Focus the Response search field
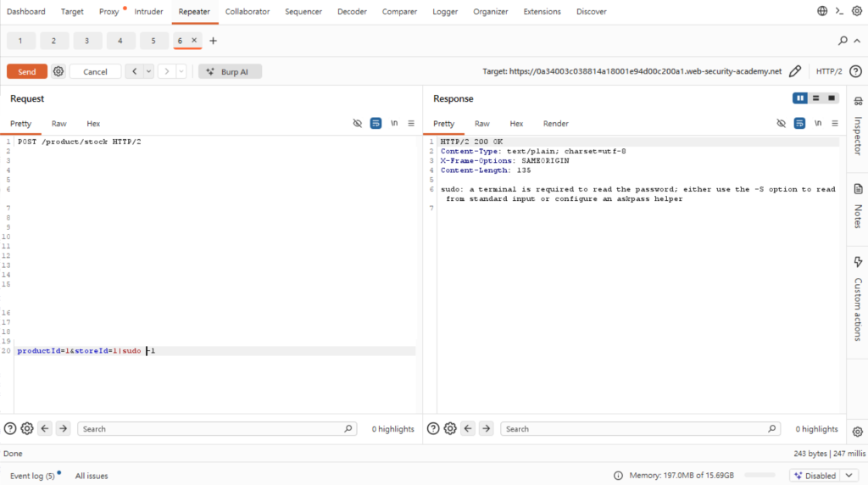The width and height of the screenshot is (868, 485). (x=641, y=428)
